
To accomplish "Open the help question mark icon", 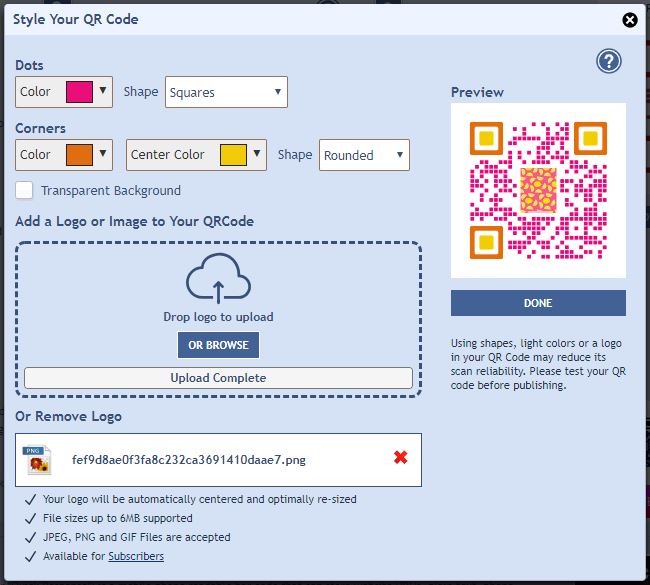I will tap(608, 61).
